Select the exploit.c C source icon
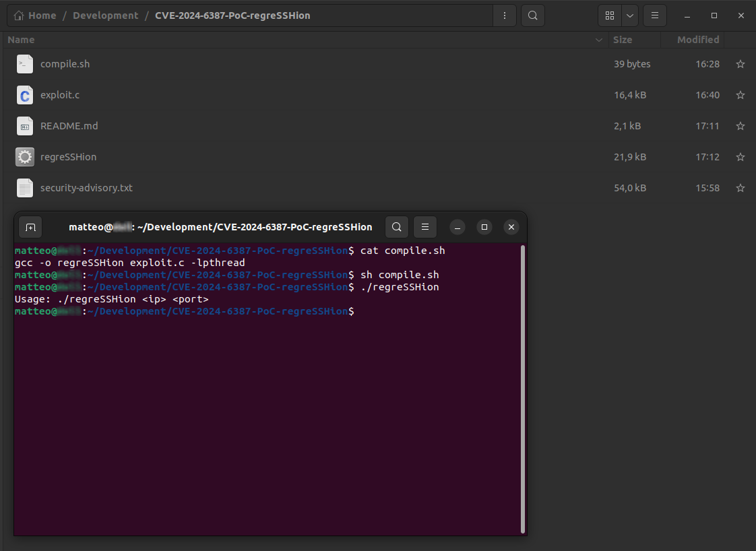 [x=24, y=95]
